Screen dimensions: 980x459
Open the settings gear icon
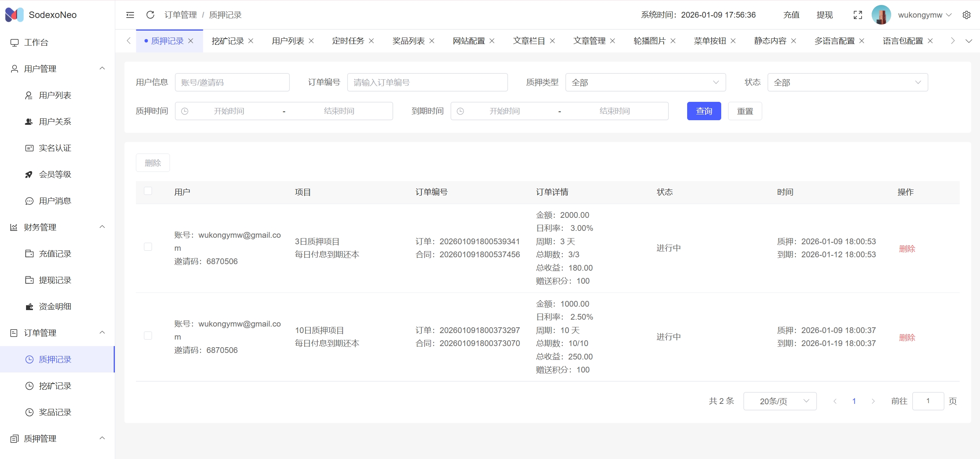pos(966,15)
